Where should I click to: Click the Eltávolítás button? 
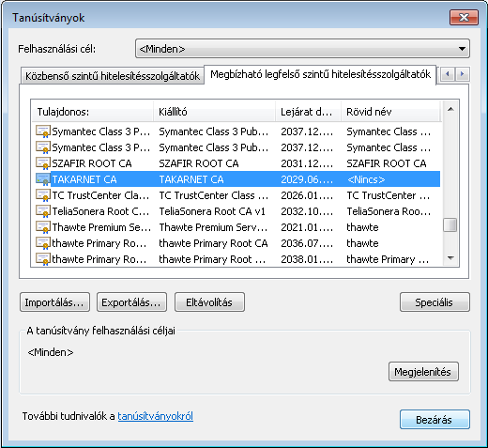coord(209,302)
